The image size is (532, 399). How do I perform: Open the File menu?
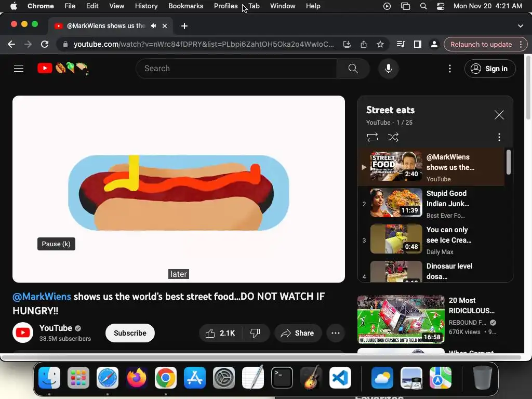70,6
